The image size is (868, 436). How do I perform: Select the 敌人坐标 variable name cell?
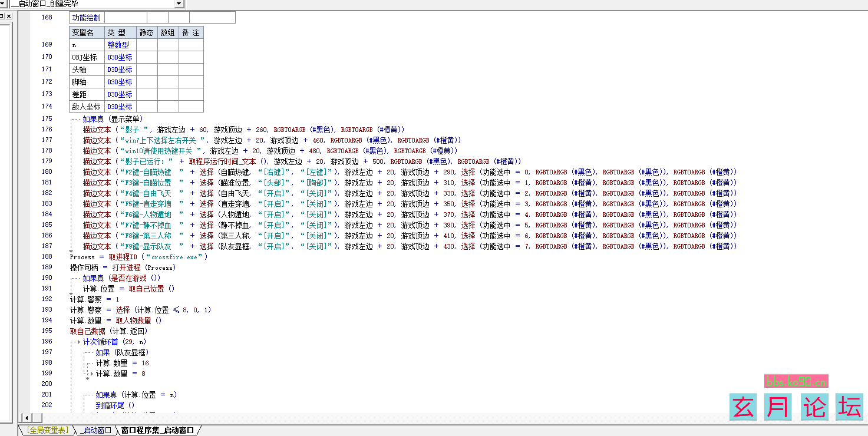(87, 107)
